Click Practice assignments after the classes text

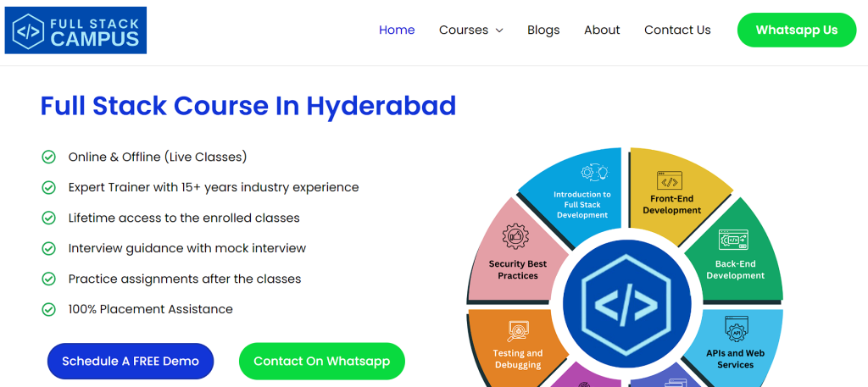pos(185,279)
